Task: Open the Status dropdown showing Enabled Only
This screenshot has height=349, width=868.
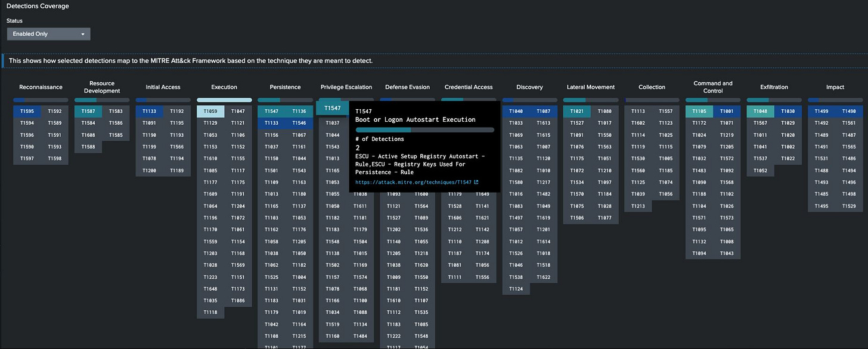Action: pyautogui.click(x=48, y=34)
